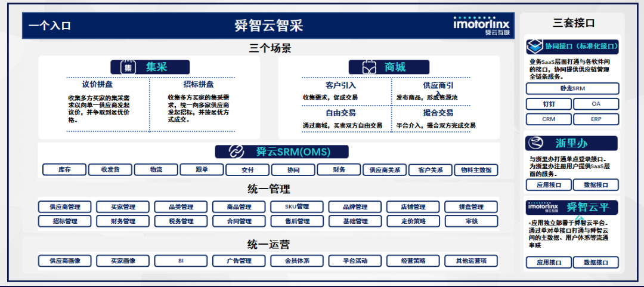Screen dimensions: 644x287
Task: Click the 审核 button
Action: [471, 221]
